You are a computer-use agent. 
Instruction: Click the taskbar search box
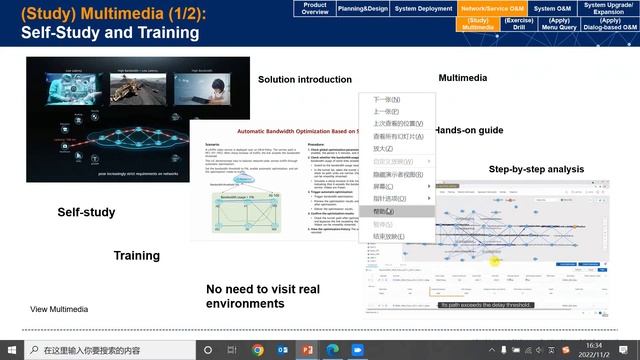pyautogui.click(x=110, y=350)
